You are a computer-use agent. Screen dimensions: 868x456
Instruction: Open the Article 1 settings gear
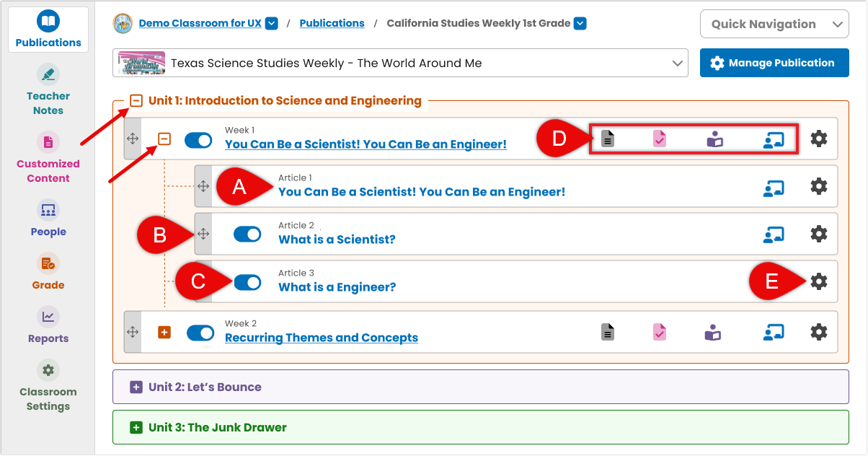(819, 186)
